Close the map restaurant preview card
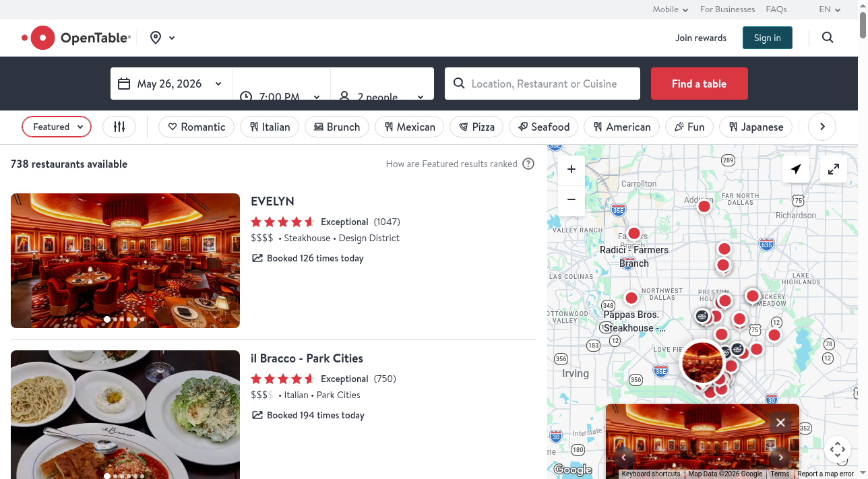 (780, 422)
